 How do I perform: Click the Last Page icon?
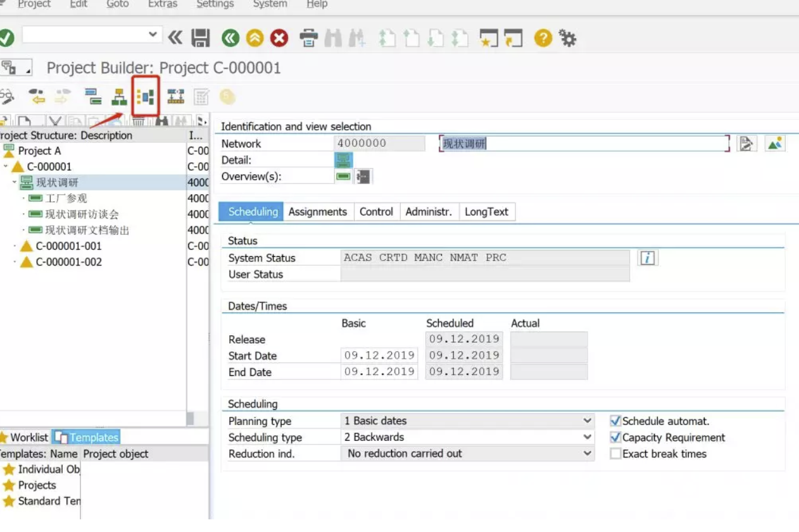[460, 38]
